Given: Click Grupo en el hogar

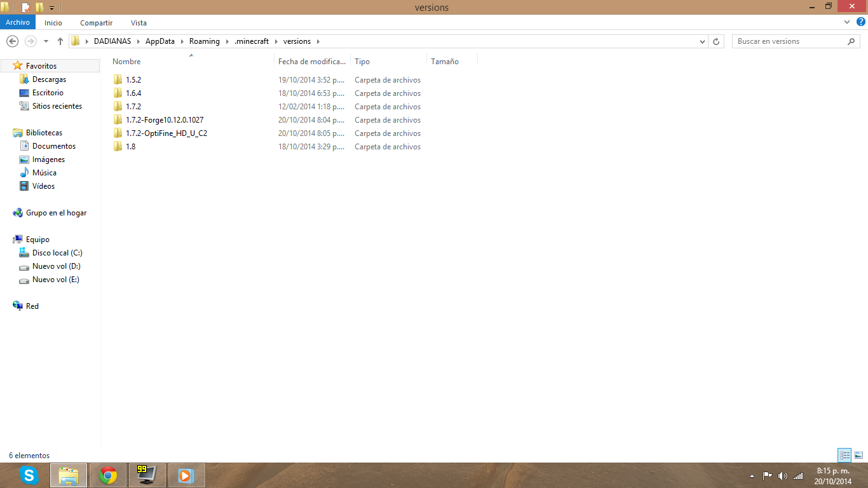Looking at the screenshot, I should tap(56, 213).
